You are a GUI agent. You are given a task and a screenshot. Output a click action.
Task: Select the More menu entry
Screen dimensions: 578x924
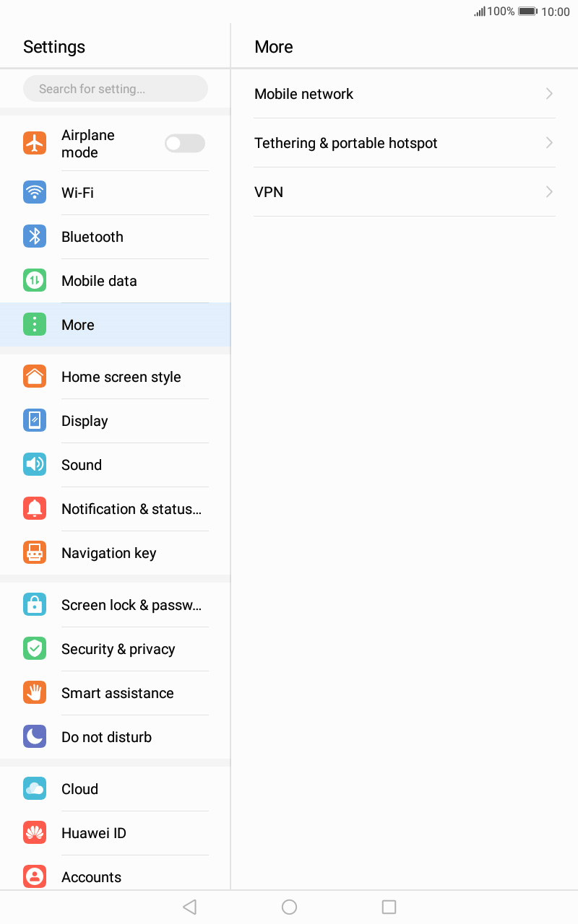[x=116, y=325]
